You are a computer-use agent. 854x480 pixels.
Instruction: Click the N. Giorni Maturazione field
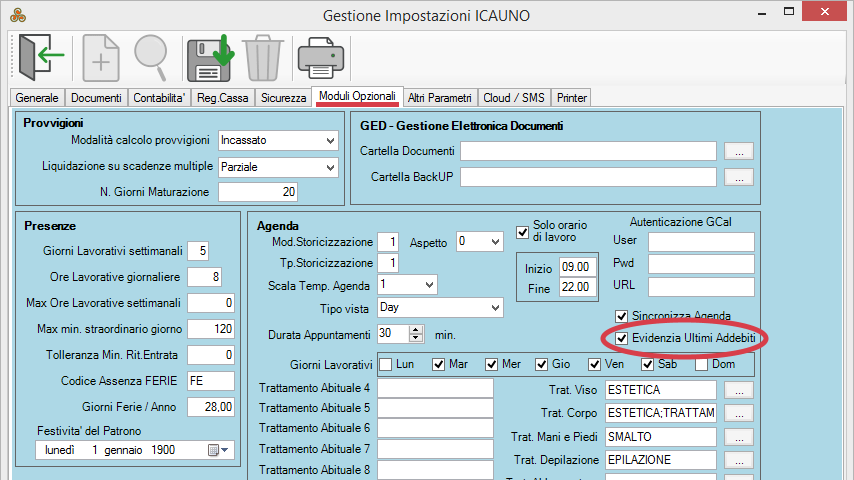tap(258, 192)
